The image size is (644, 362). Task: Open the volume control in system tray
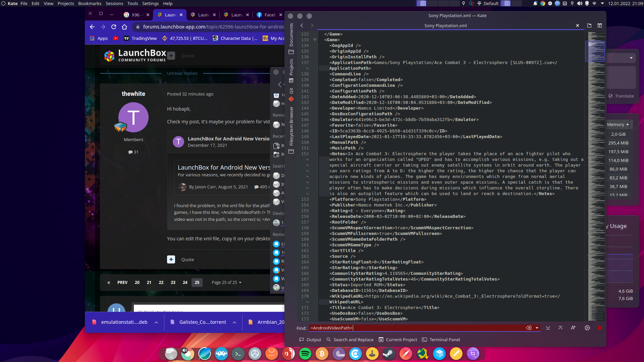[x=580, y=3]
